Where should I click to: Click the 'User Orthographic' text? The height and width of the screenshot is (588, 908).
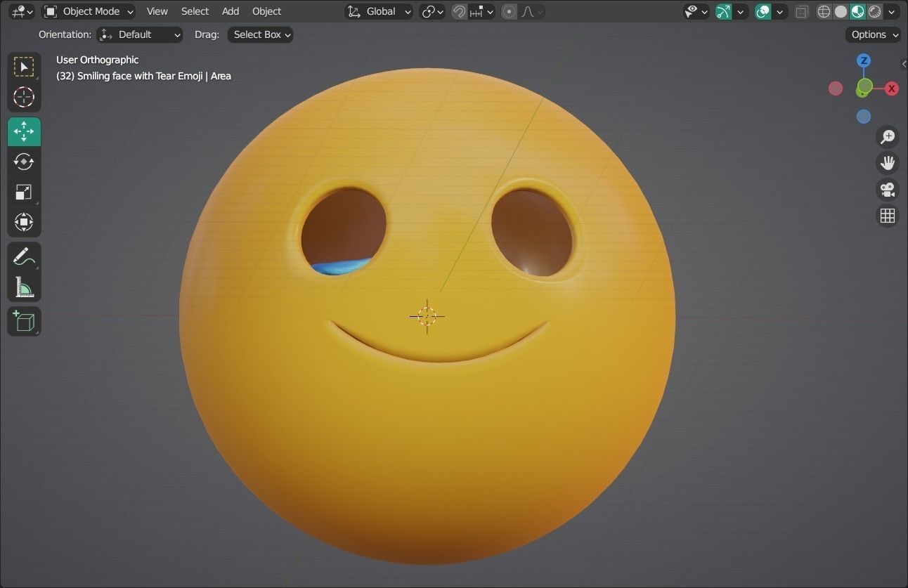97,60
